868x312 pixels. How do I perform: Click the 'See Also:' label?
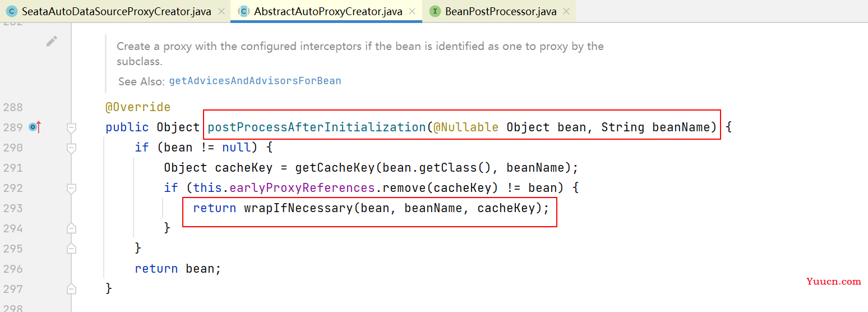coord(141,81)
